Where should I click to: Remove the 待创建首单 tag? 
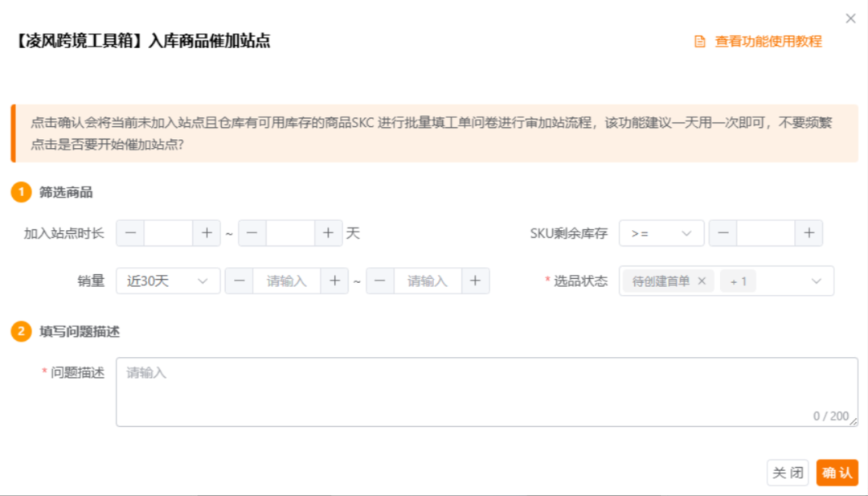tap(702, 281)
